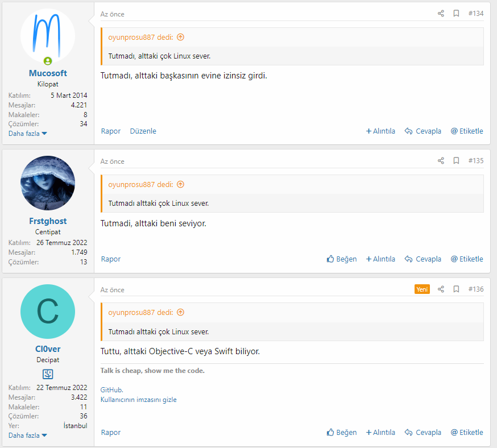Click Cl0ver's Çözümler value 36
497x448 pixels.
pos(84,416)
